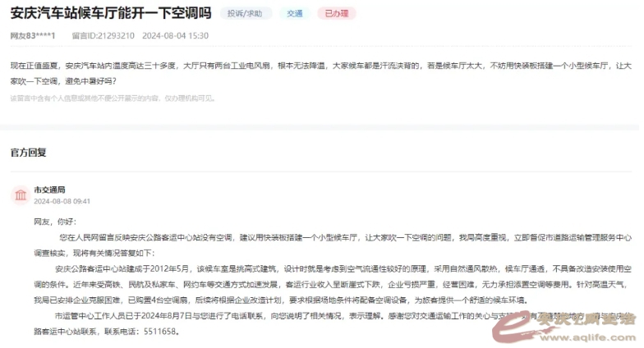
Task: Click the username 网友83****1
Action: click(33, 36)
